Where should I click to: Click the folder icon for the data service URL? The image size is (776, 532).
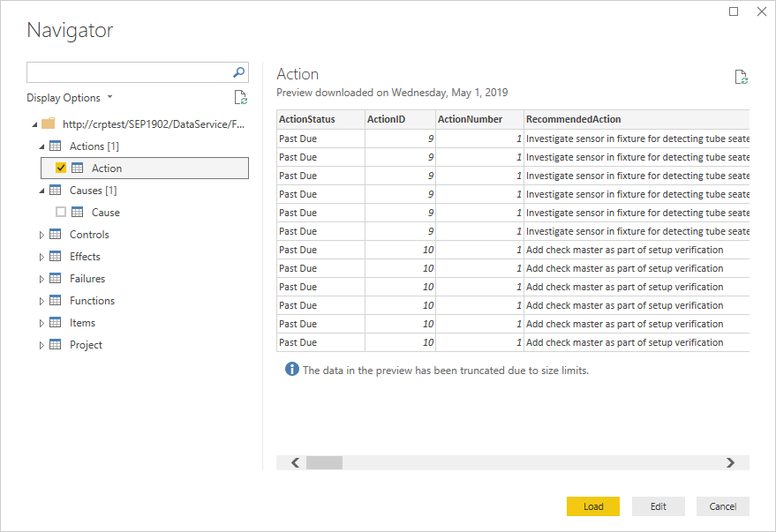click(49, 124)
